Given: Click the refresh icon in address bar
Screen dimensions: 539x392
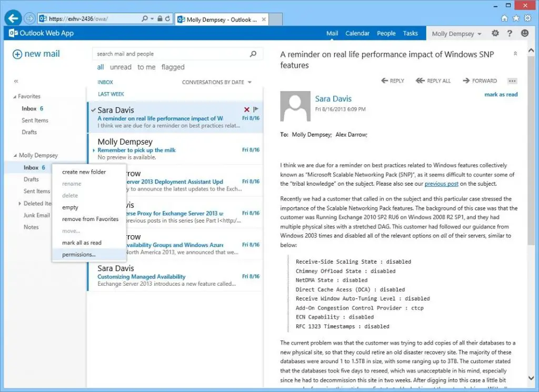Looking at the screenshot, I should coord(167,18).
